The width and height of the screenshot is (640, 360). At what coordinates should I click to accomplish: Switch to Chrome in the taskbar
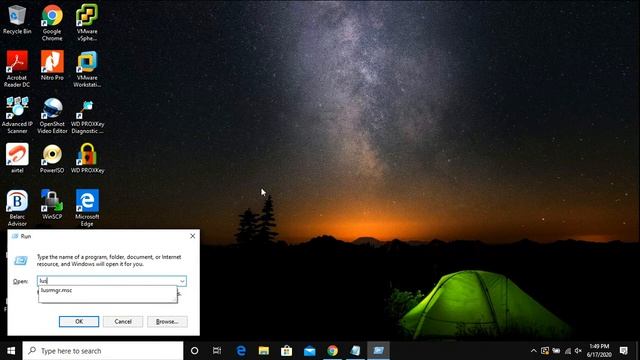click(332, 351)
